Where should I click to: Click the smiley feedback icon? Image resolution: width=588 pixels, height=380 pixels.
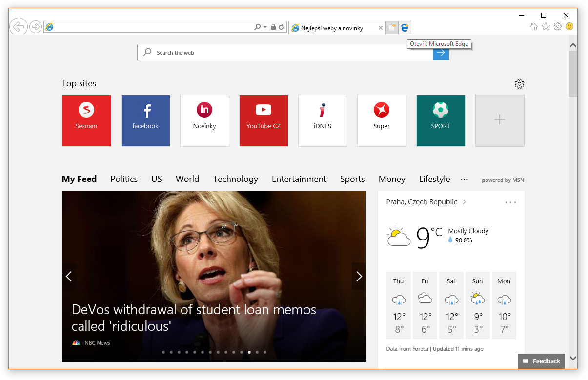569,27
